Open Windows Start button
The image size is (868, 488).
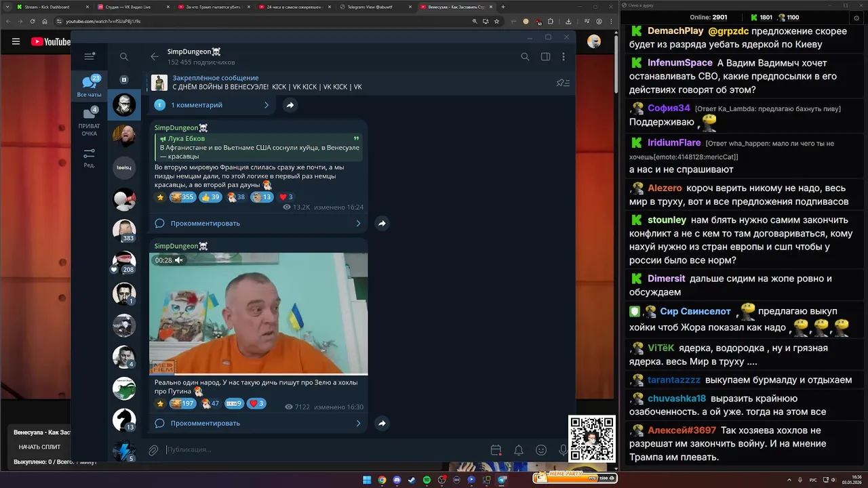click(367, 480)
